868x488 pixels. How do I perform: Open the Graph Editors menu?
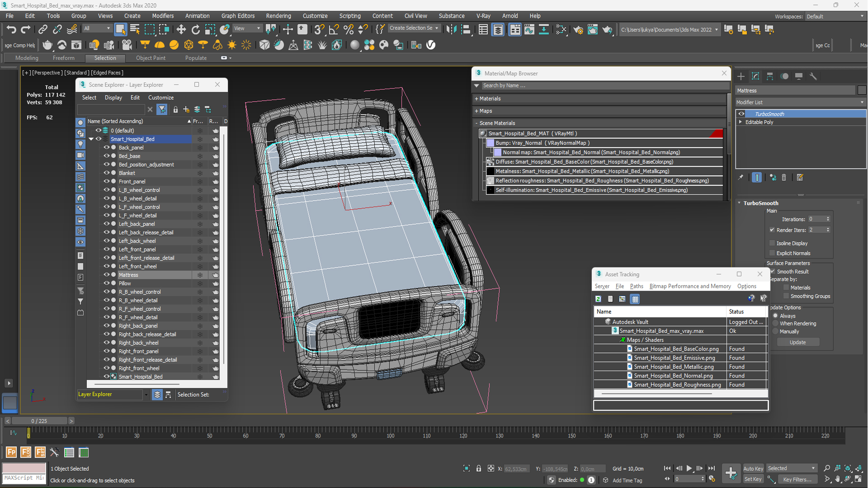tap(238, 16)
